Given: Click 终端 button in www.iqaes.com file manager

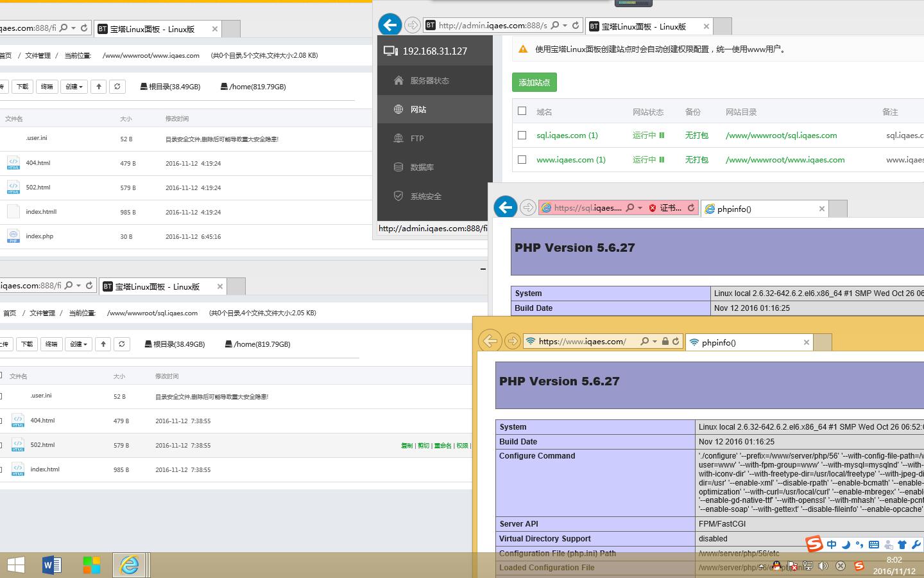Looking at the screenshot, I should pyautogui.click(x=47, y=87).
